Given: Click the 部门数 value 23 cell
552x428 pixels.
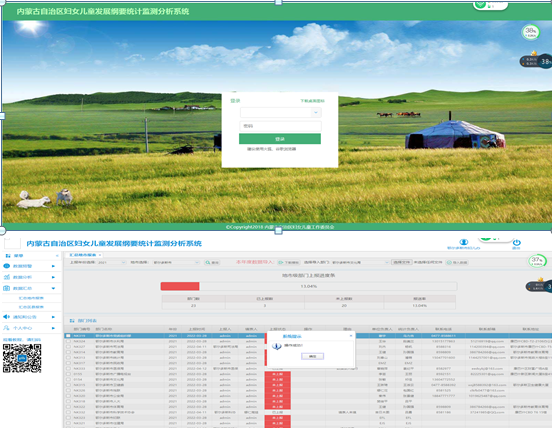Looking at the screenshot, I should (193, 306).
